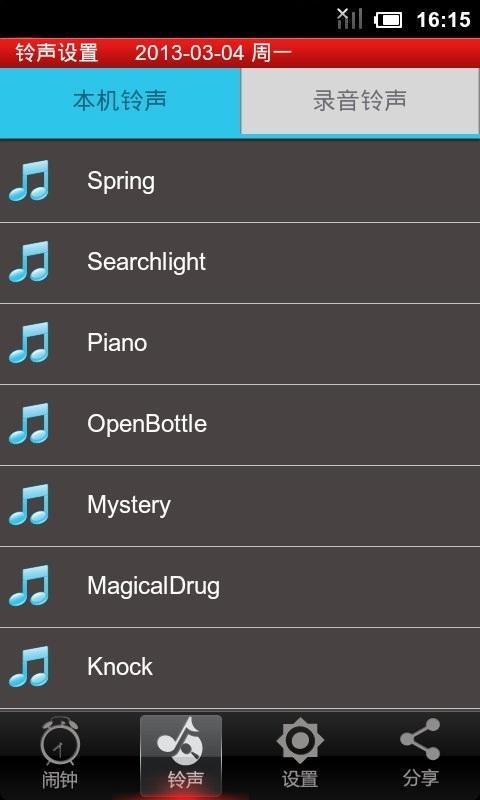Select the ringtone (铃声) bottom tab

pos(181,755)
